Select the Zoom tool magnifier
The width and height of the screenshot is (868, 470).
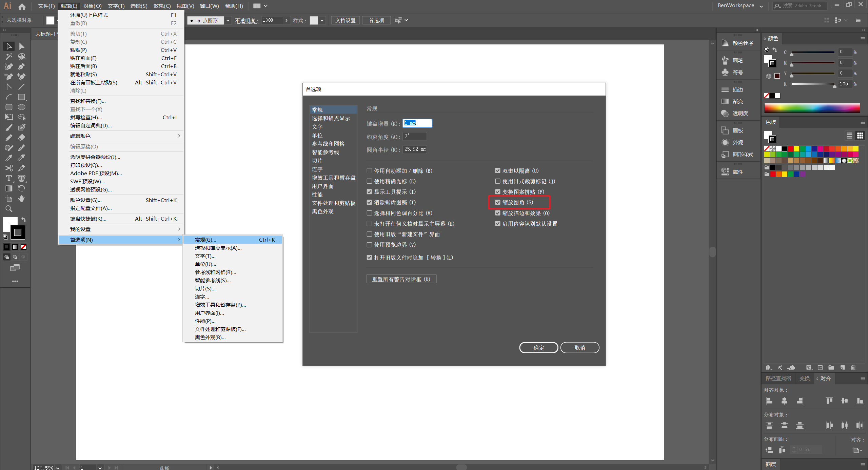9,209
